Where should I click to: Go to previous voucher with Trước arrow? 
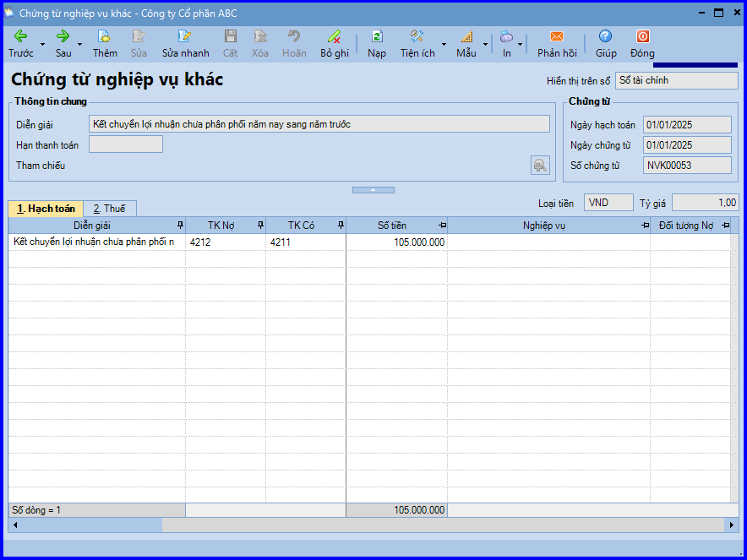(x=20, y=36)
